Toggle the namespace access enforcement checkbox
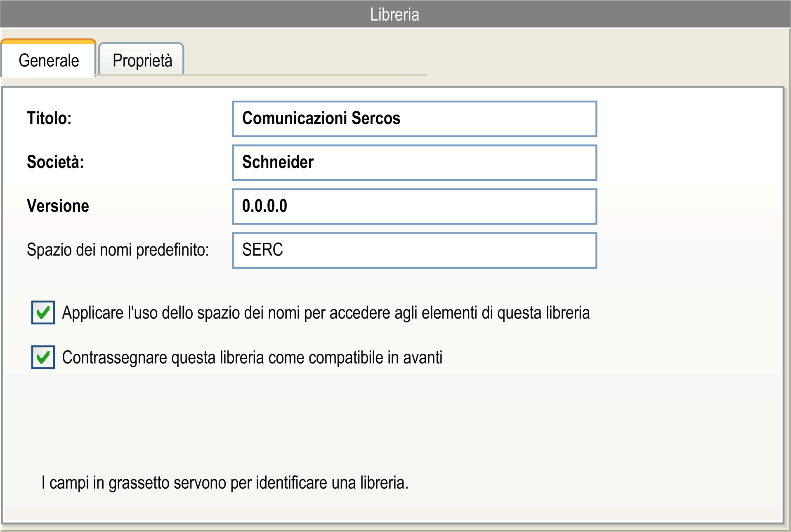Image resolution: width=791 pixels, height=532 pixels. tap(43, 312)
